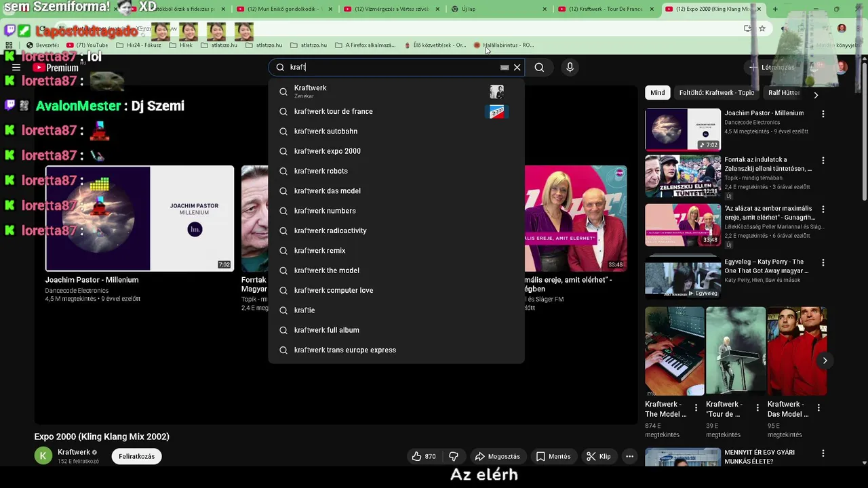Open the on-screen keyboard icon in search box
The width and height of the screenshot is (868, 488).
505,67
